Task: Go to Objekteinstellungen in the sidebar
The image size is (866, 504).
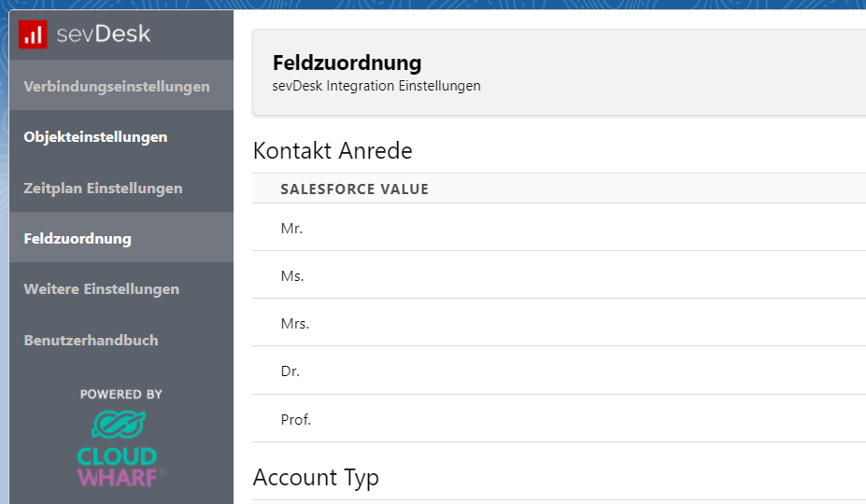Action: pos(95,137)
